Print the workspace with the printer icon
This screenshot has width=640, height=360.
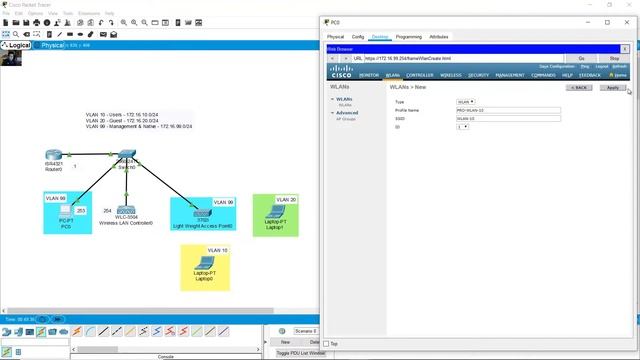(37, 23)
